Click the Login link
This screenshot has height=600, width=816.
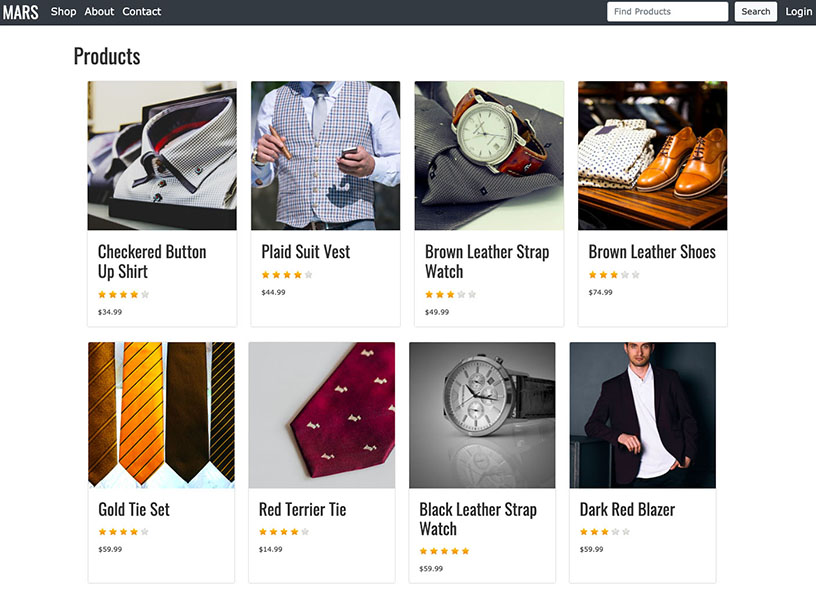[x=798, y=12]
